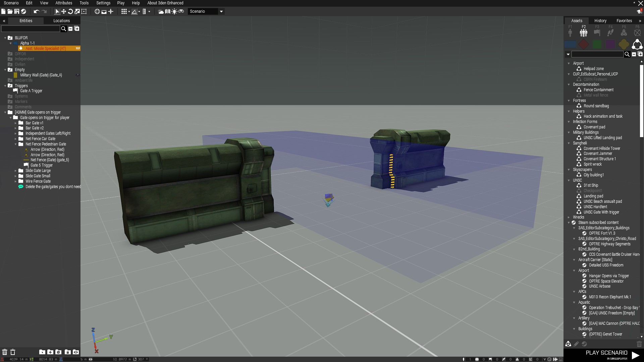Collapse the Alpha 1-1 group
This screenshot has width=644, height=362.
point(10,43)
